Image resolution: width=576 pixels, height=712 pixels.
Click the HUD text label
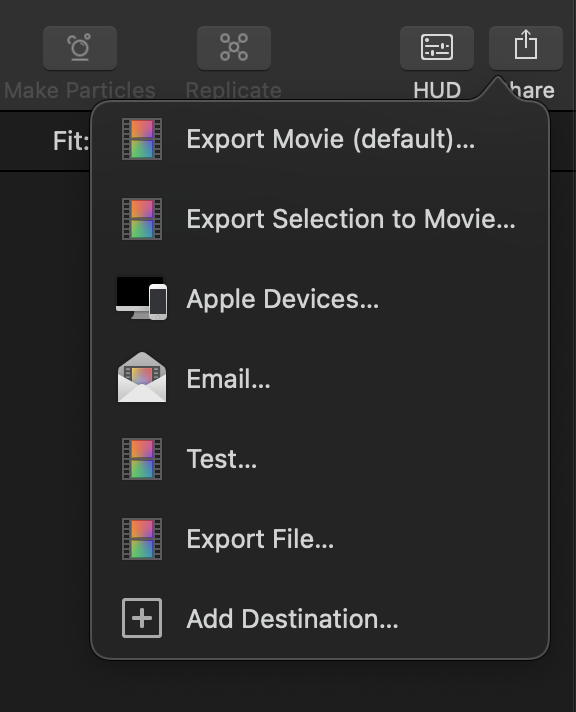[x=437, y=90]
